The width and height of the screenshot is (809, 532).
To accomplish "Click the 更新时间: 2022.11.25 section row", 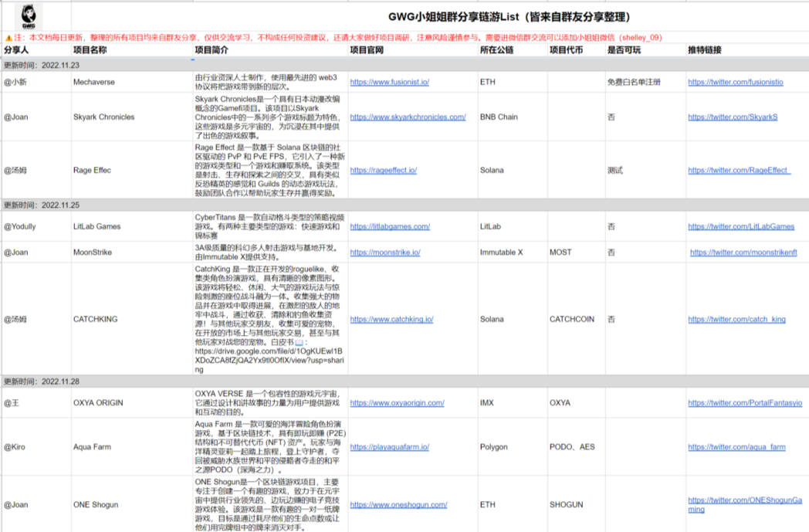I will click(x=404, y=205).
